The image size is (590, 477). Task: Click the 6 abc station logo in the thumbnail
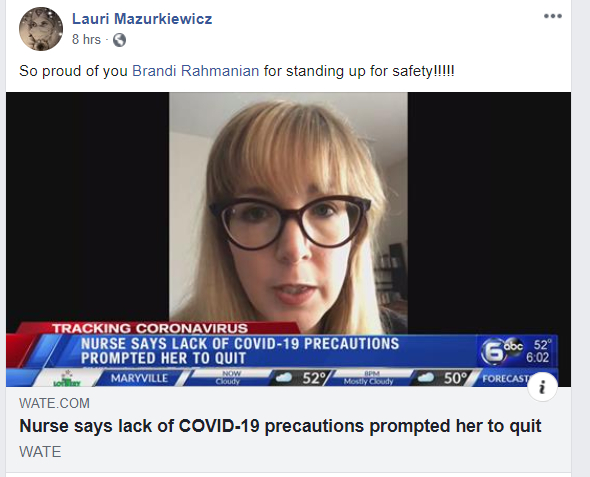click(502, 351)
